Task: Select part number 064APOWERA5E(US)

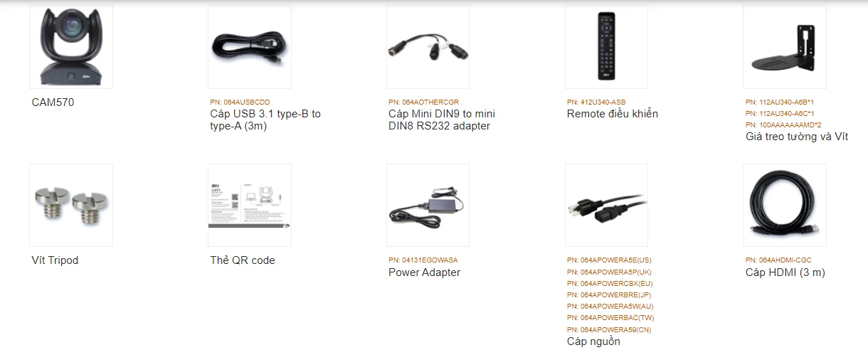Action: pos(609,260)
